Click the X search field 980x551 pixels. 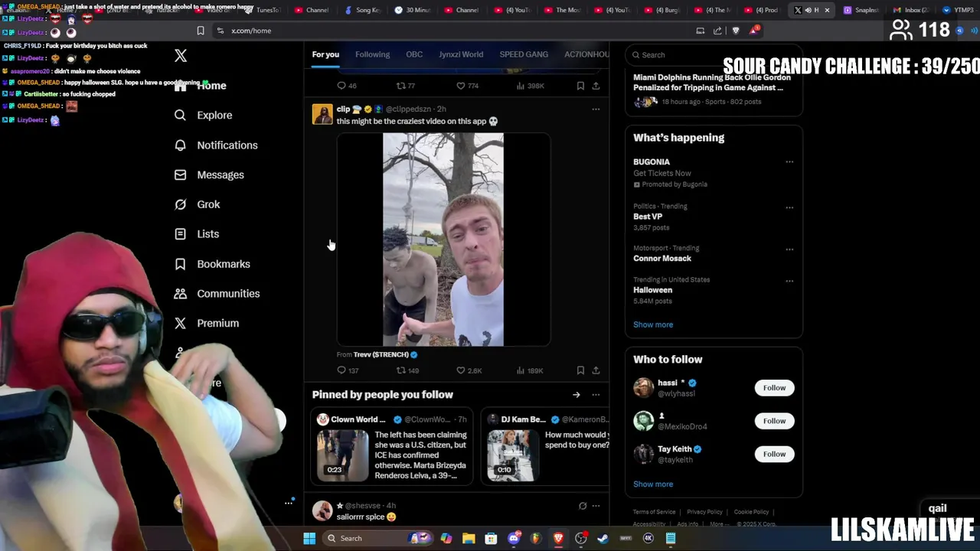coord(714,55)
